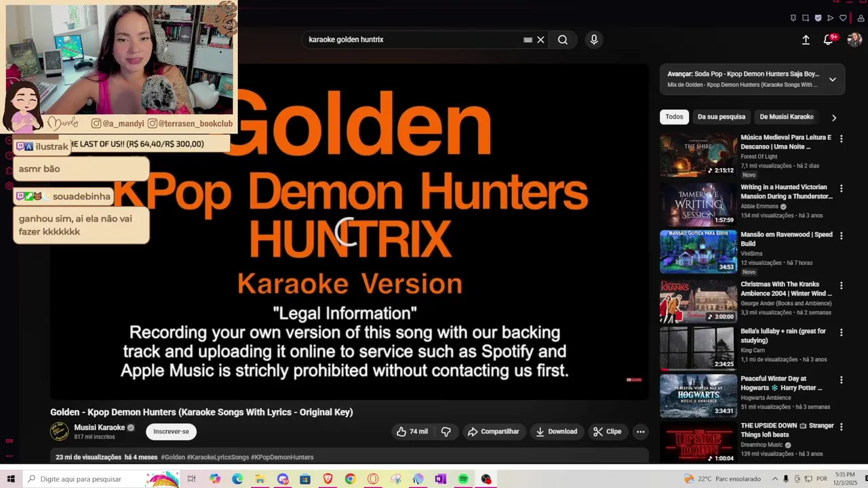This screenshot has width=868, height=488.
Task: Open options for Christmas With The Kranks
Action: coord(842,285)
